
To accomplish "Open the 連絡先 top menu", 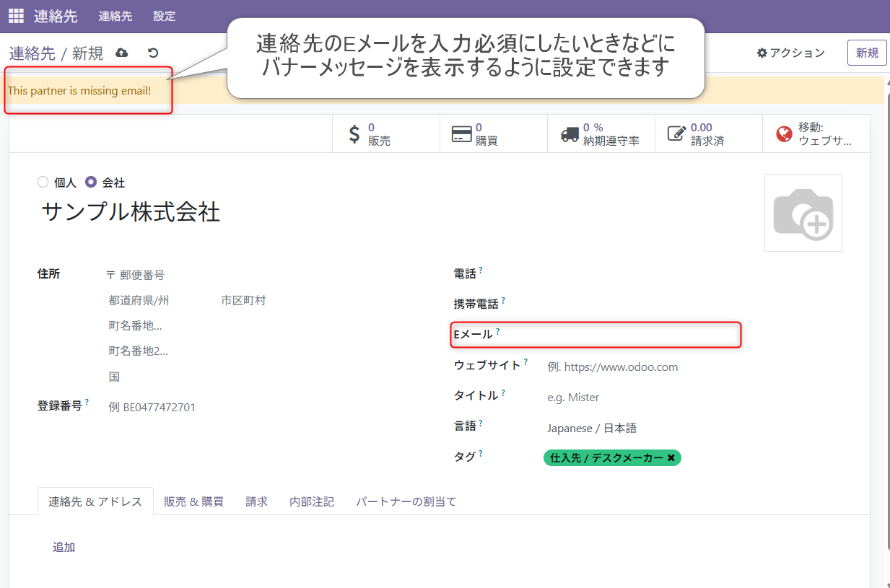I will tap(115, 16).
